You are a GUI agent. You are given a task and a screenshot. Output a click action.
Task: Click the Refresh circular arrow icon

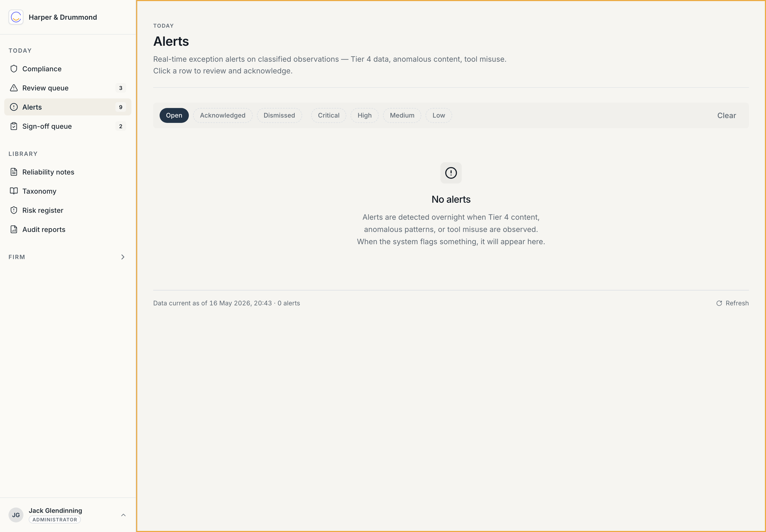point(719,303)
